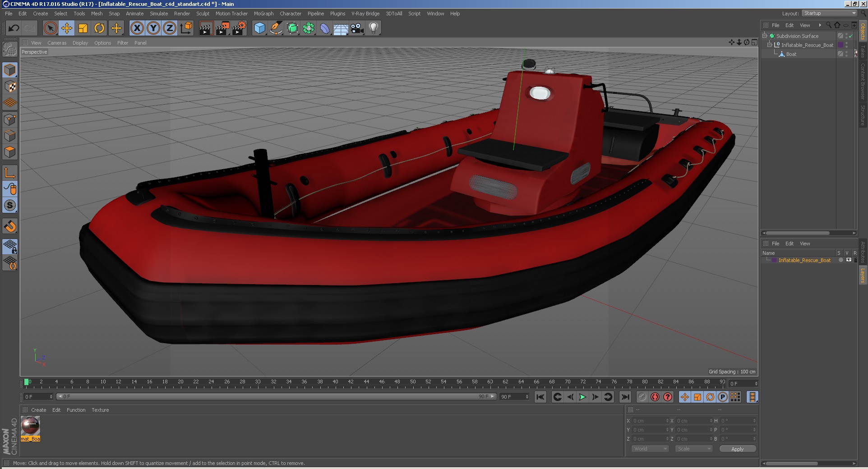Select the Live Selection tool
The height and width of the screenshot is (469, 868).
(51, 28)
